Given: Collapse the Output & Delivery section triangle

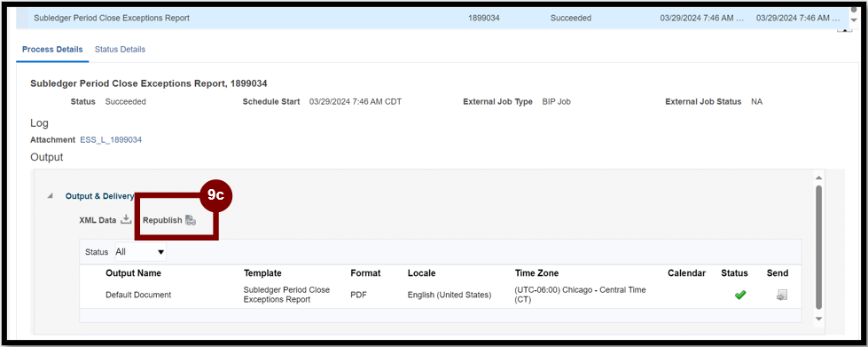Looking at the screenshot, I should pos(51,195).
